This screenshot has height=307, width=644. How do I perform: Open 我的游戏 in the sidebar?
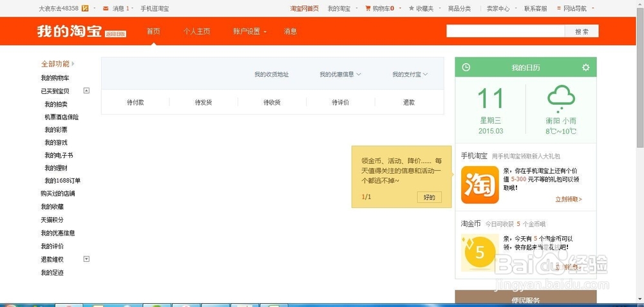(x=56, y=142)
